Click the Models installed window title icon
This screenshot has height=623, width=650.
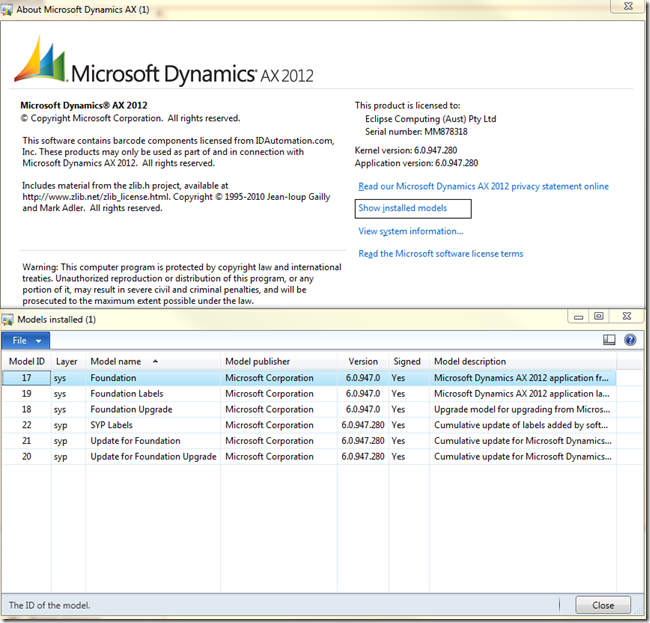pos(9,318)
